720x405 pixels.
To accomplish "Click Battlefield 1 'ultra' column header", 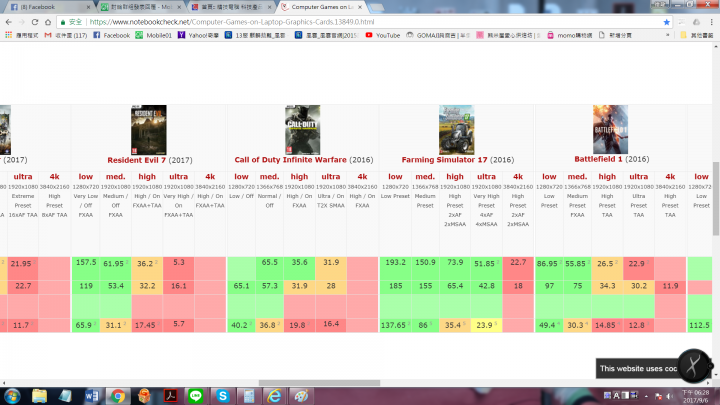I will point(638,177).
